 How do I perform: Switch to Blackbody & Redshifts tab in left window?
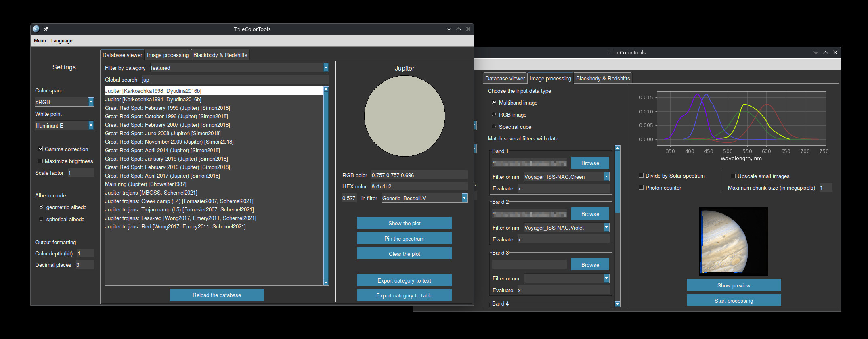point(220,55)
